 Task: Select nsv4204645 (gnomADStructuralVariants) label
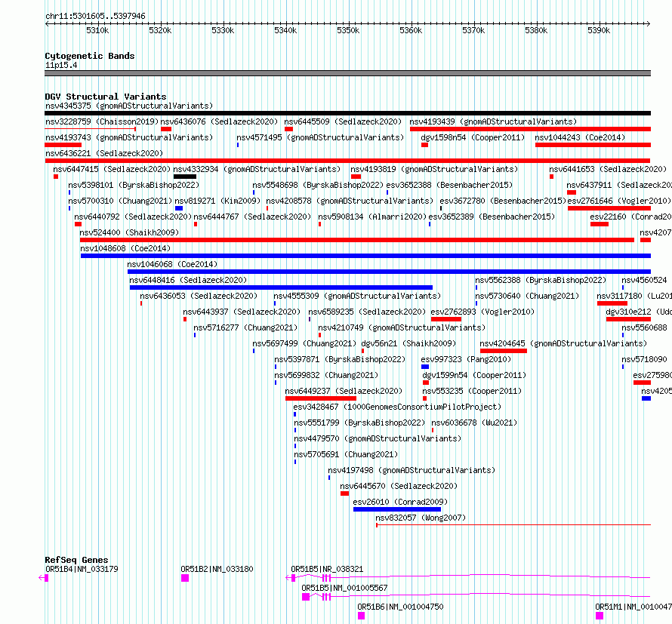click(x=563, y=343)
